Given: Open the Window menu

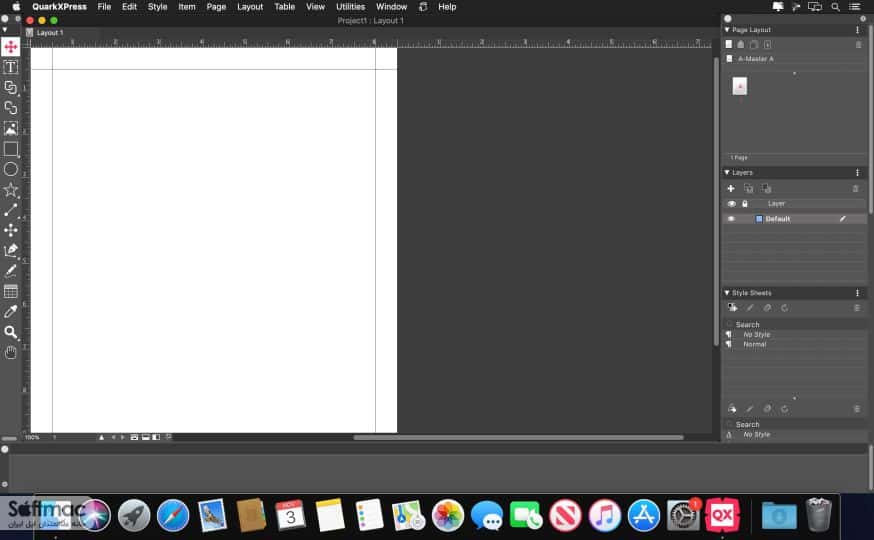Looking at the screenshot, I should (x=391, y=7).
